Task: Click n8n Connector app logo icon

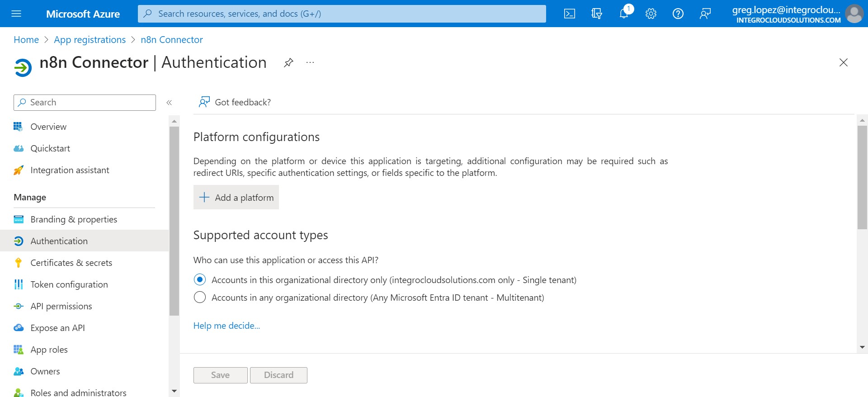Action: point(23,68)
